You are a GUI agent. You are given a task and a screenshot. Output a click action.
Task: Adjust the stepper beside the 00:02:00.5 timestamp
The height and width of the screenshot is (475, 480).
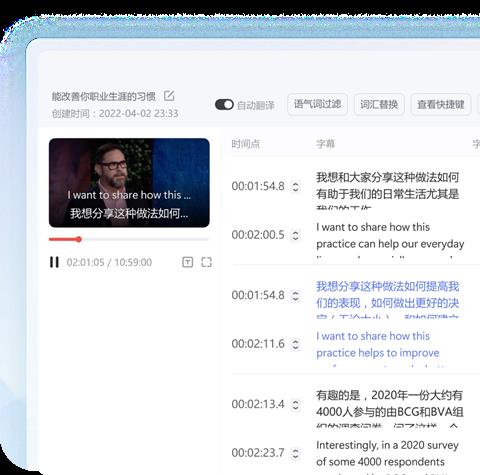(x=295, y=235)
